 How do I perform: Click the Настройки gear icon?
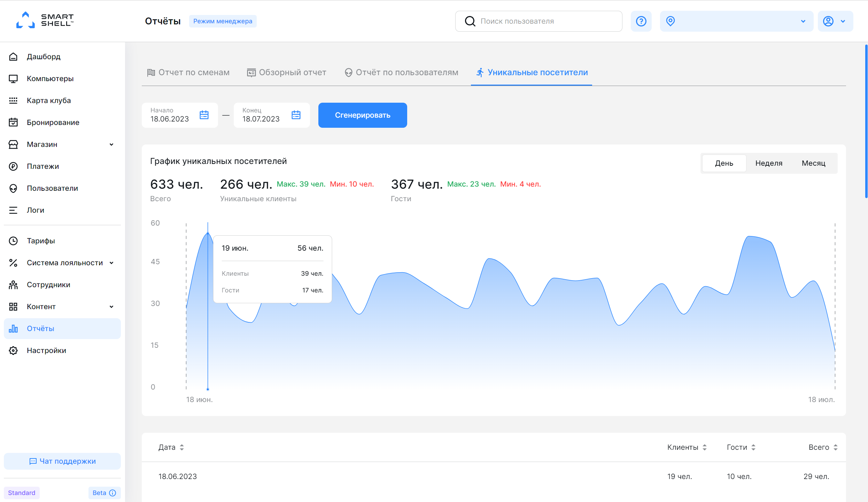click(x=13, y=351)
